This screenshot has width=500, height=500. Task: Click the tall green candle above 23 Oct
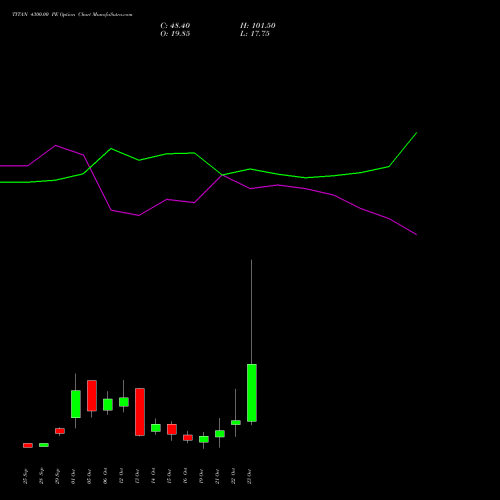(x=252, y=393)
